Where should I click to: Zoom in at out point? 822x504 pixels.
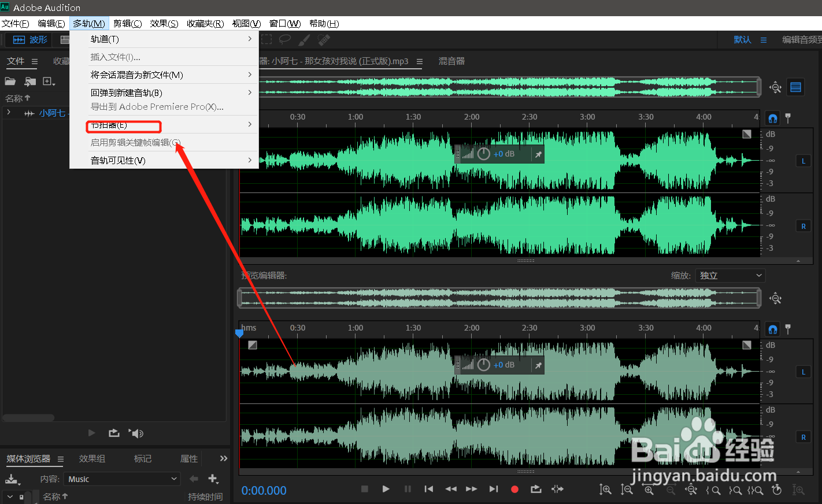pos(735,490)
